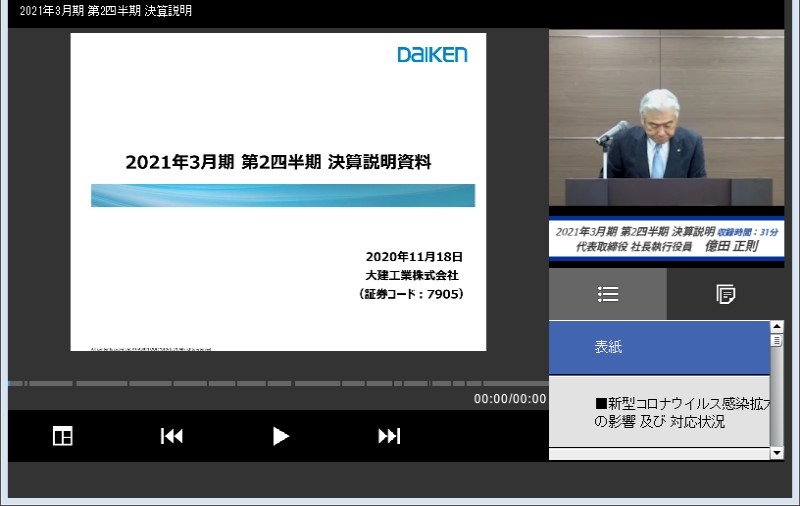Click the chapter list scroll up arrow

(x=777, y=326)
